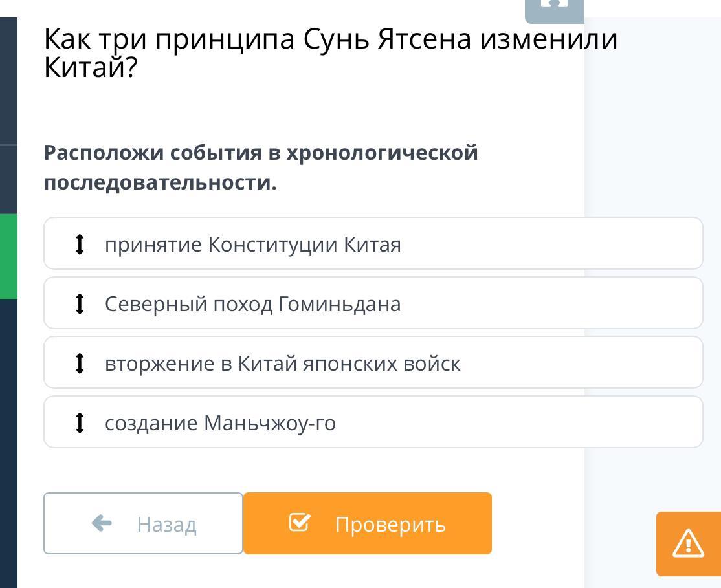Click the checkmark icon in Проверить button

click(299, 522)
